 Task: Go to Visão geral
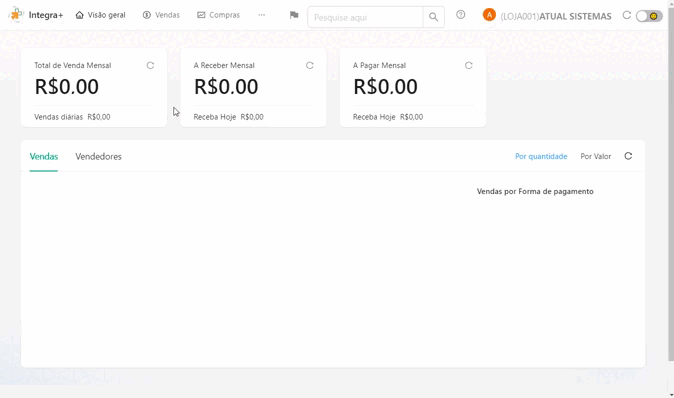[x=101, y=15]
